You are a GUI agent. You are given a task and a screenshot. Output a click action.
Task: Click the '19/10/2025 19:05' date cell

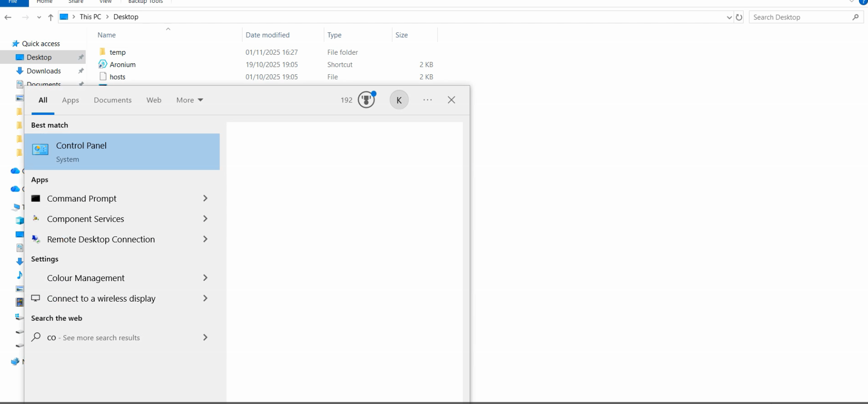coord(272,64)
